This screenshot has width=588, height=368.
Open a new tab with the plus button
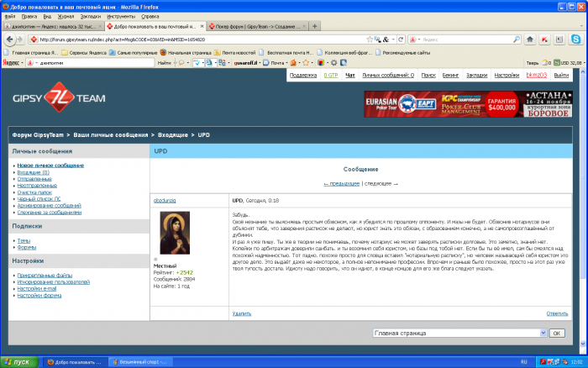[315, 26]
